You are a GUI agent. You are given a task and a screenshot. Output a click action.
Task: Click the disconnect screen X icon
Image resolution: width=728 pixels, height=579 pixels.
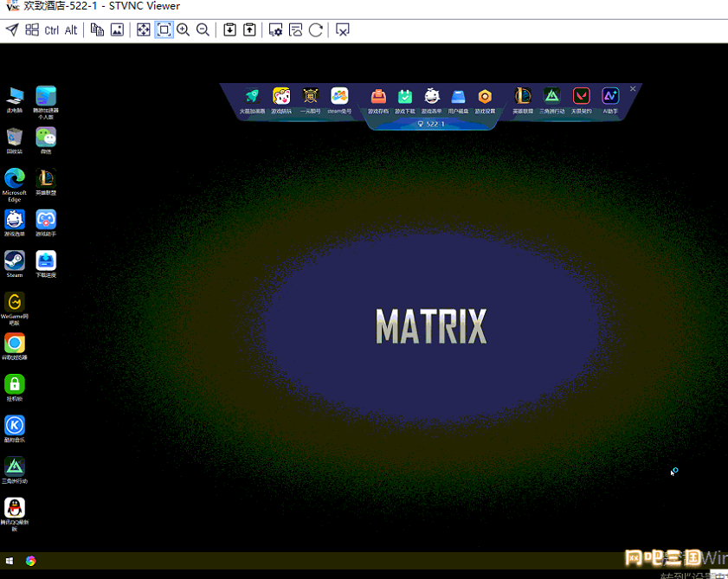pos(342,30)
